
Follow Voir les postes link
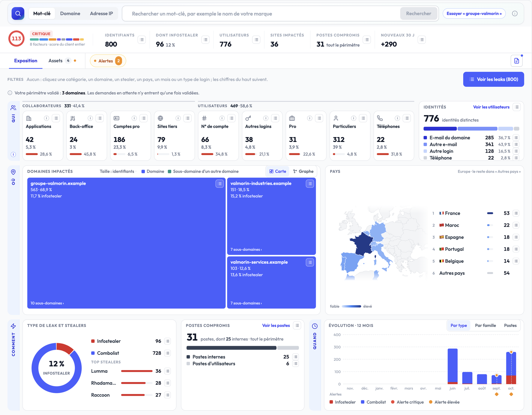pos(276,326)
